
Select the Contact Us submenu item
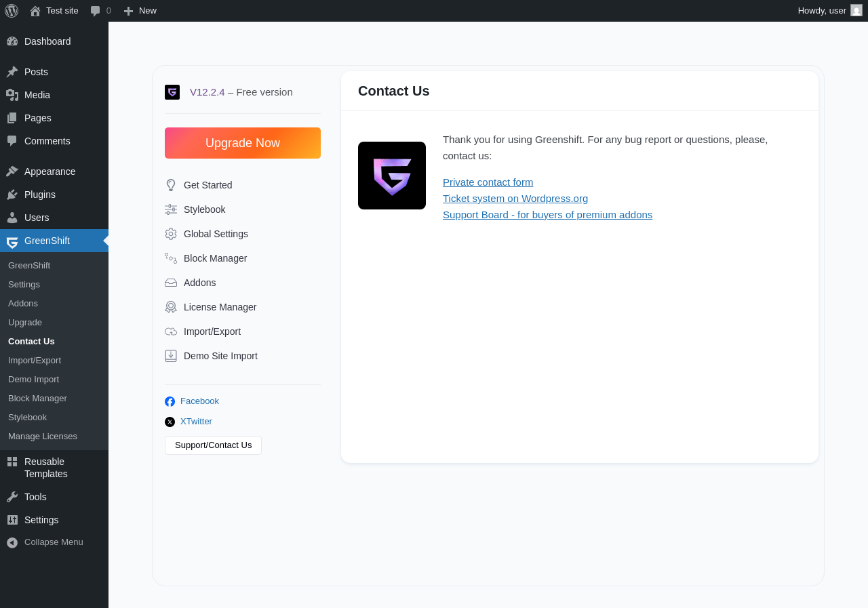coord(31,341)
